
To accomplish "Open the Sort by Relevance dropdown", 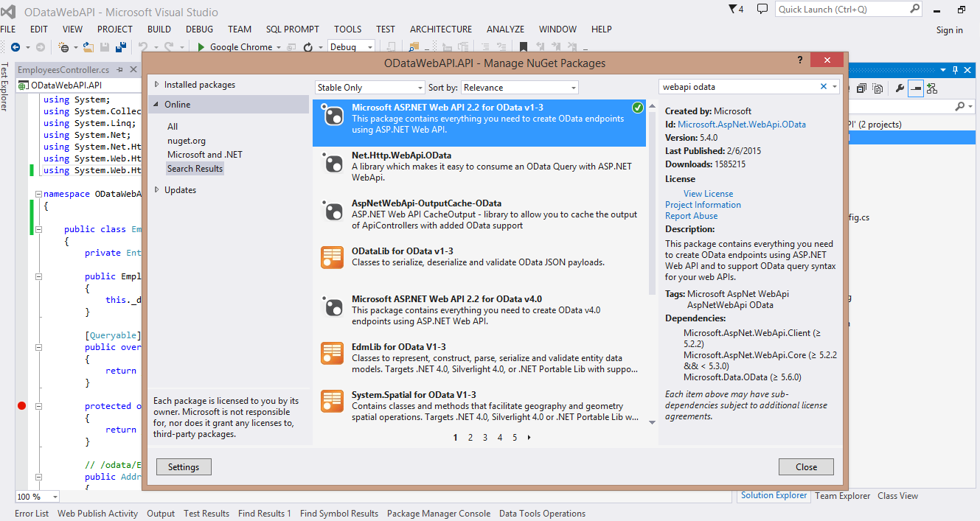I will (x=520, y=88).
